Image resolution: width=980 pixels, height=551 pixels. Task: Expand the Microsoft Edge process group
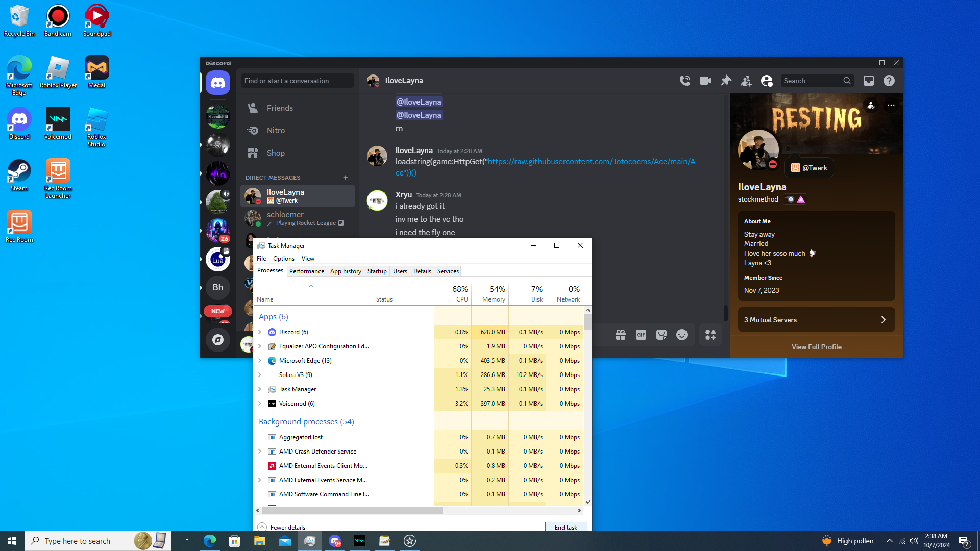pyautogui.click(x=260, y=361)
